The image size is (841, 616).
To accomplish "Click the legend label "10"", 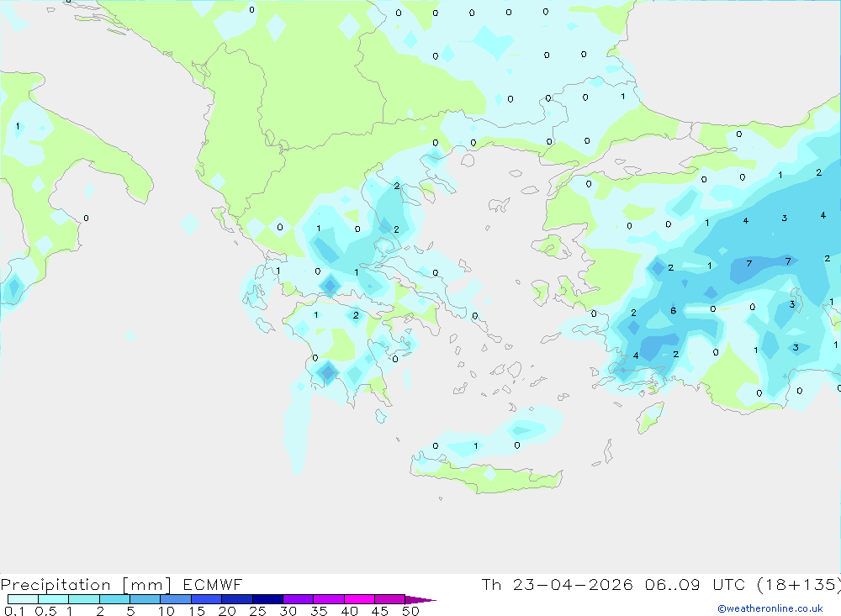I will click(167, 611).
